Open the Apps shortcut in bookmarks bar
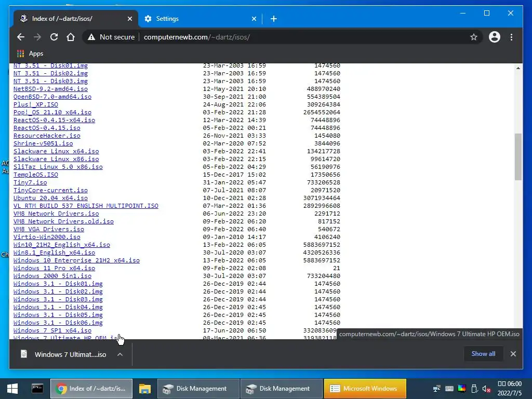 [30, 54]
